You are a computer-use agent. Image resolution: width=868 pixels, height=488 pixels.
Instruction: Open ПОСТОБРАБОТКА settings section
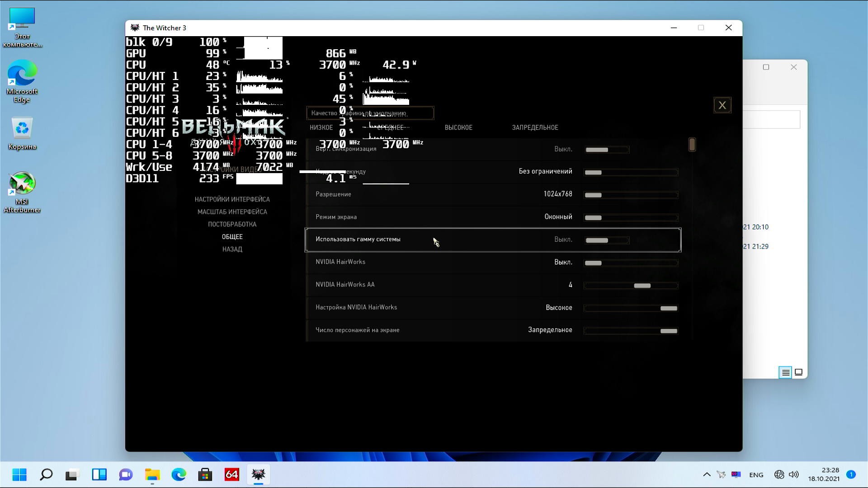(x=232, y=224)
